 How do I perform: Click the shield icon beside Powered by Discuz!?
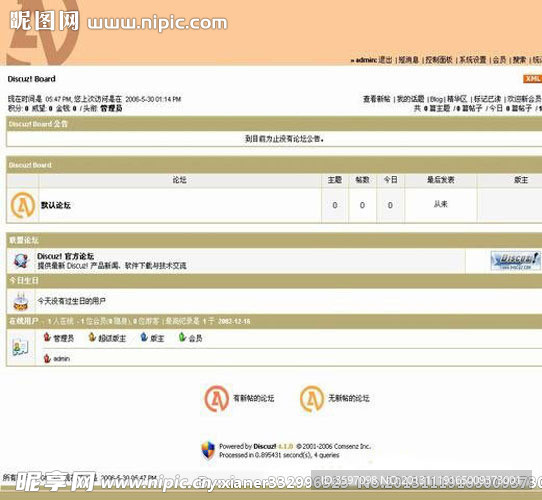208,450
